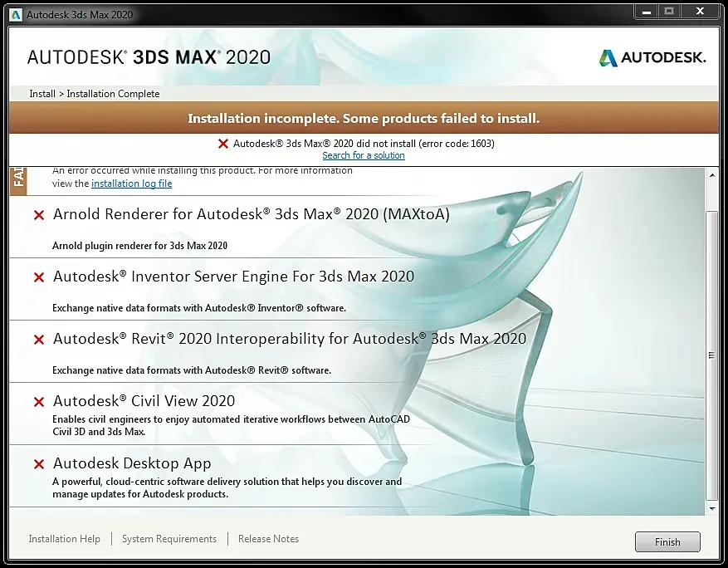Click the 'powerful, cloud-centric software delivery' description
Screen dimensions: 728x568
point(227,487)
